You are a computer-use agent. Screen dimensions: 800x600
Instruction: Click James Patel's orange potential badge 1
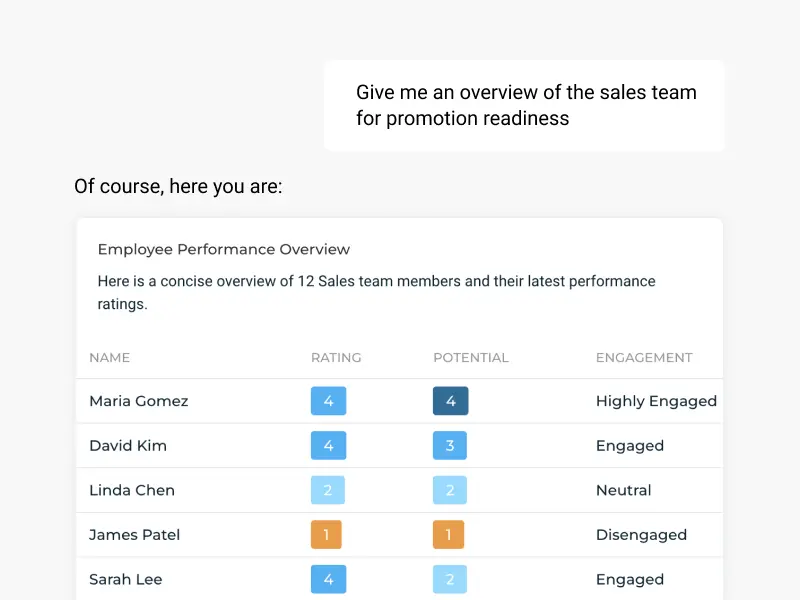click(448, 535)
